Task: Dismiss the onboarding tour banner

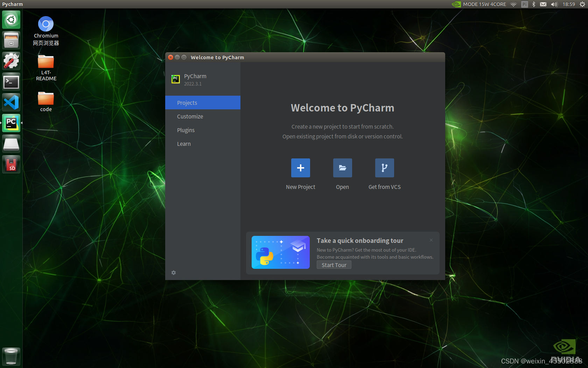Action: click(x=431, y=240)
